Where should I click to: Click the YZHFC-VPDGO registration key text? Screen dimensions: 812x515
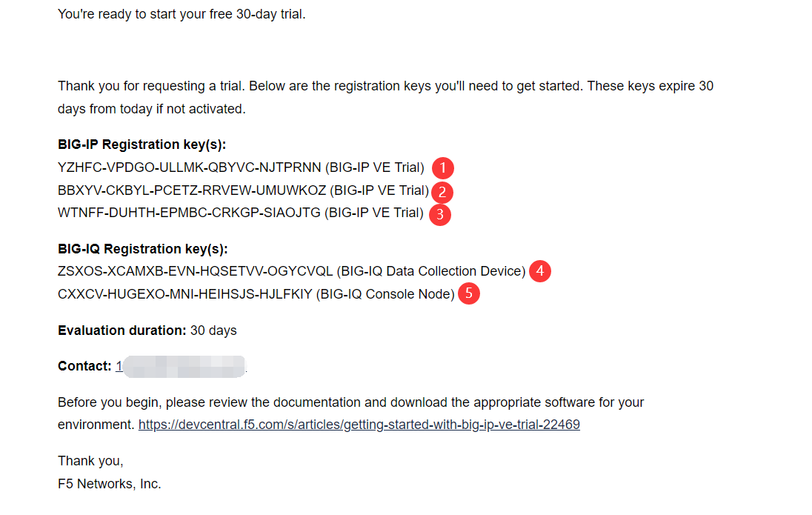click(x=189, y=167)
